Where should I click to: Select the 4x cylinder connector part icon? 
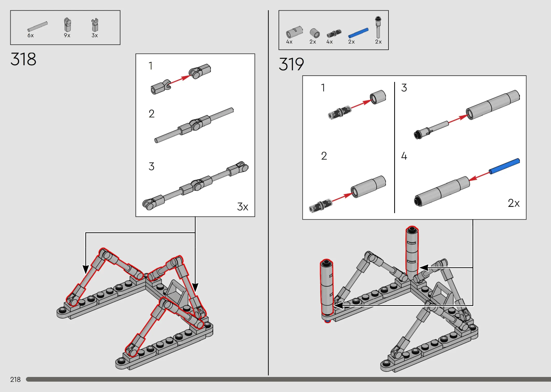[x=294, y=32]
